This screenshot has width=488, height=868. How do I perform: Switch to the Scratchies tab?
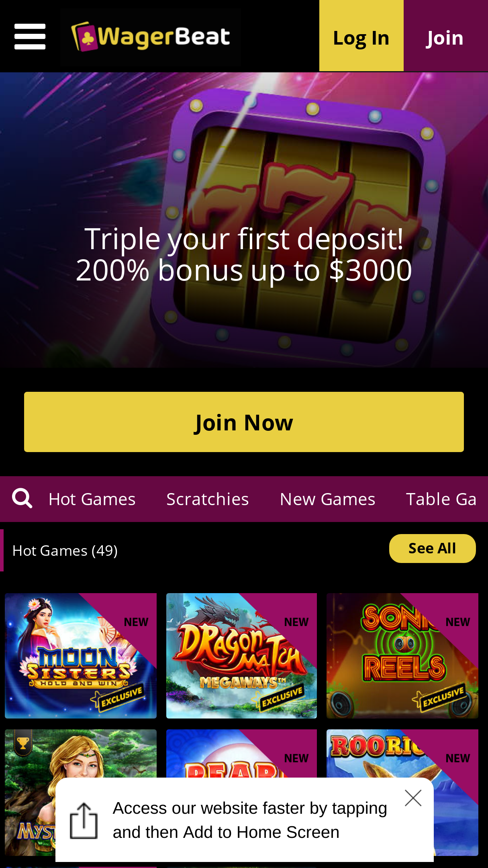208,499
